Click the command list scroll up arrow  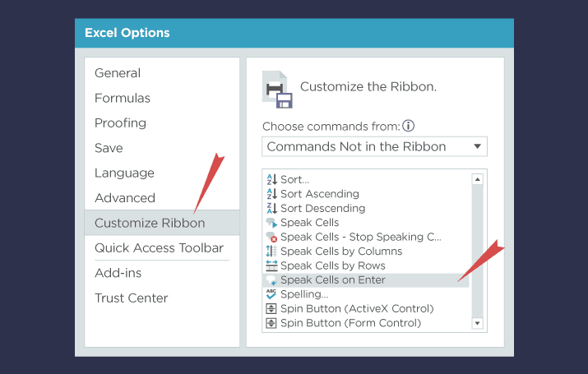[477, 179]
